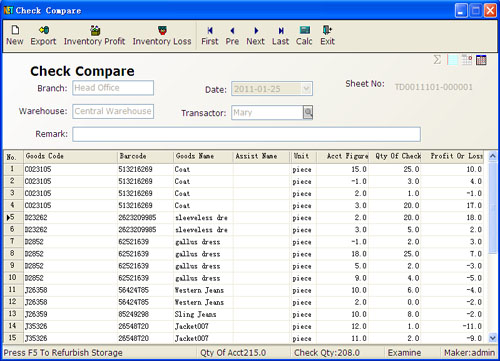Image resolution: width=500 pixels, height=361 pixels.
Task: Click Western Jeans in row 11
Action: (199, 290)
